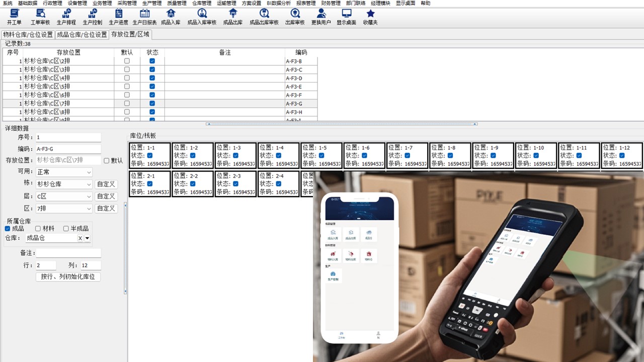644x362 pixels.
Task: Open the 仓库管理 menu
Action: coord(202,3)
